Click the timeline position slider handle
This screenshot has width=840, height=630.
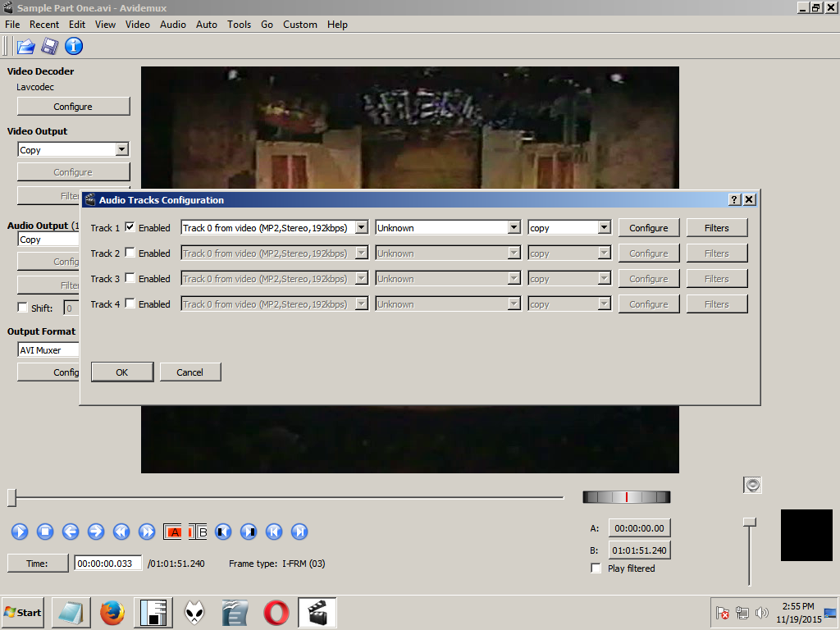(11, 498)
